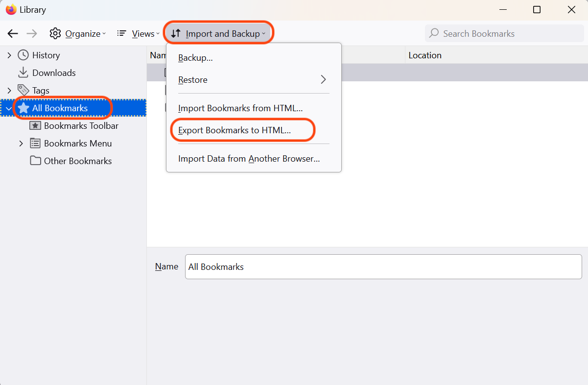Expand the Tags tree node
This screenshot has width=588, height=385.
9,91
